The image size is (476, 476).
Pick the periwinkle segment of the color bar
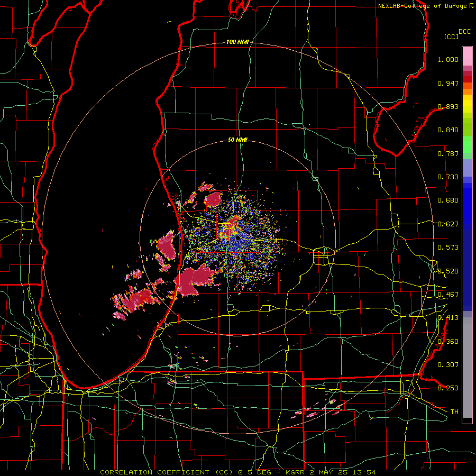pos(467,168)
